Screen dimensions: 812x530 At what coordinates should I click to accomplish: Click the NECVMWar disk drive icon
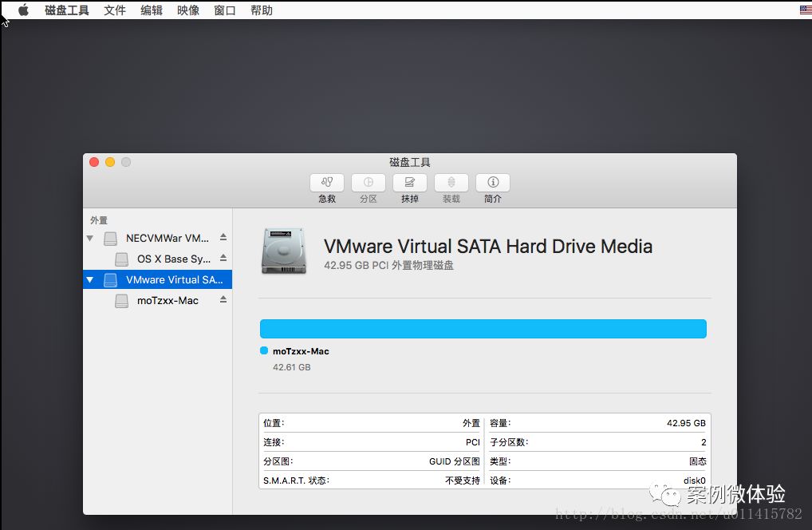tap(110, 239)
